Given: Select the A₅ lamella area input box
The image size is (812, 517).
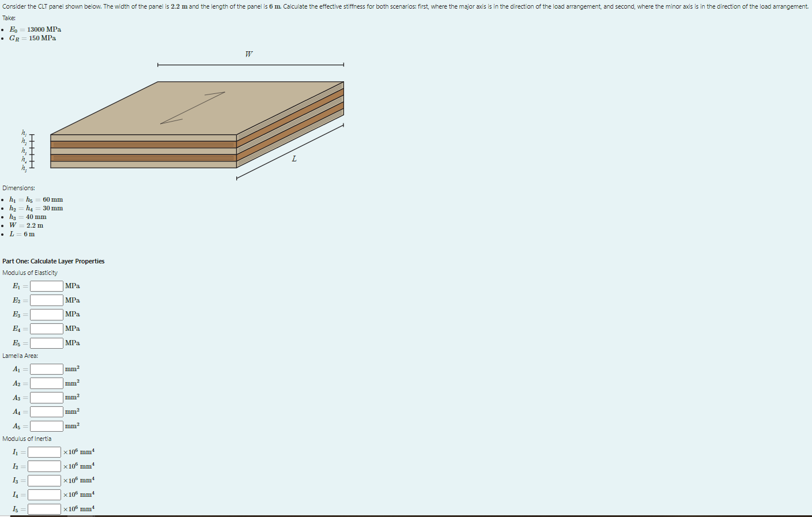Looking at the screenshot, I should 47,425.
